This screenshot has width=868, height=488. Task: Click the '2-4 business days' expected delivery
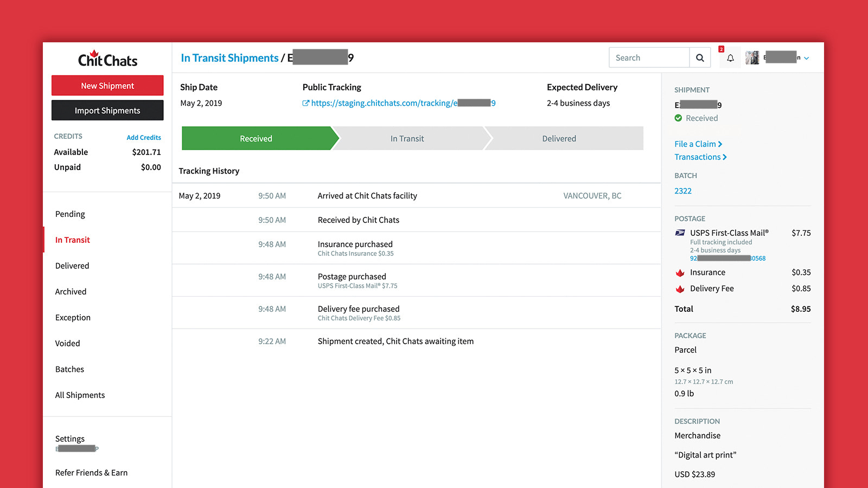(578, 103)
